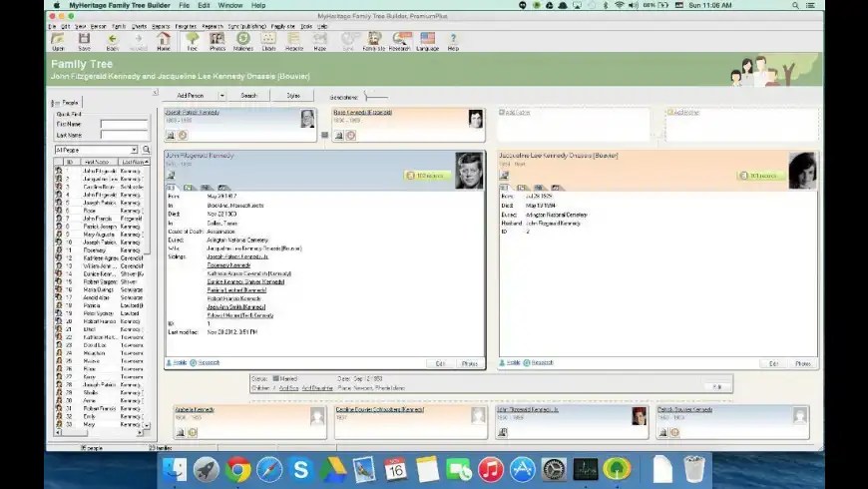Click the Last Name quick find field
This screenshot has width=868, height=489.
[x=124, y=135]
